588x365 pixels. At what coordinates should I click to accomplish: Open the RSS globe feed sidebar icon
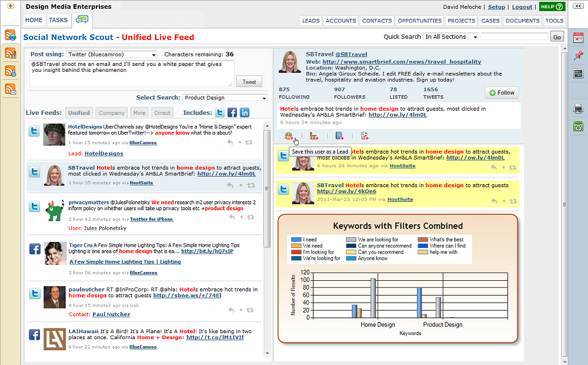(11, 35)
